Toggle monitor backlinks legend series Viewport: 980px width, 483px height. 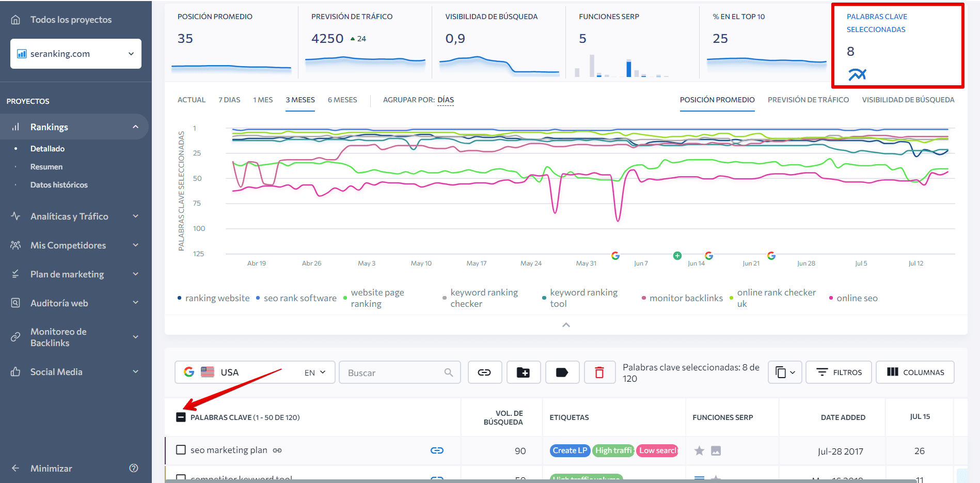point(682,298)
